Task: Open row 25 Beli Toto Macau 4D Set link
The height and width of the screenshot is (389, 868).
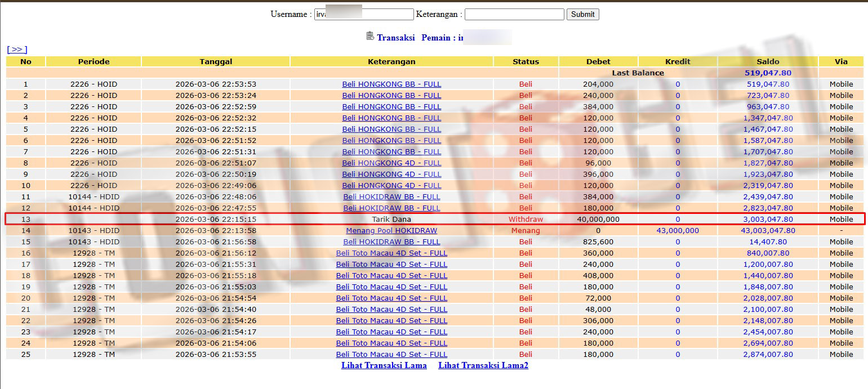Action: click(391, 354)
